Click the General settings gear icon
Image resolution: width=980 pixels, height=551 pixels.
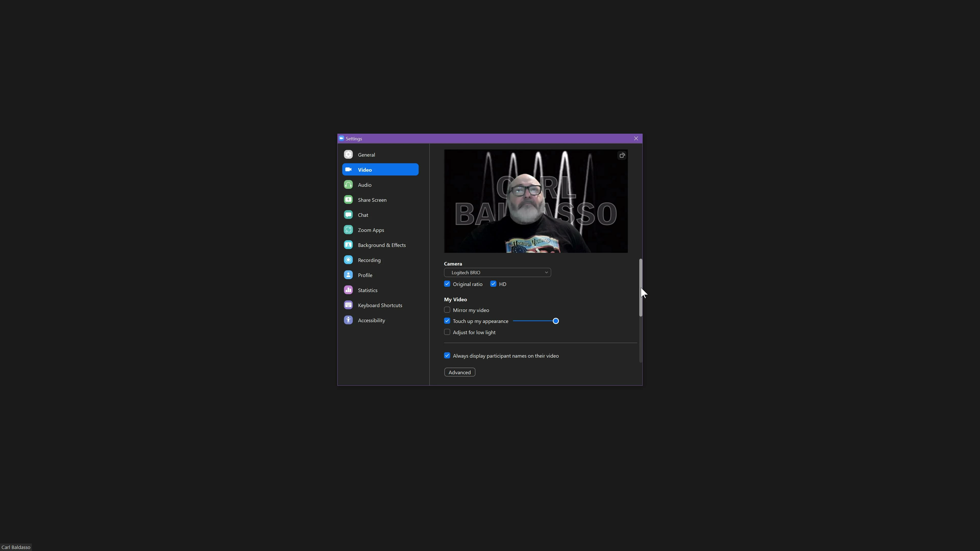coord(348,154)
